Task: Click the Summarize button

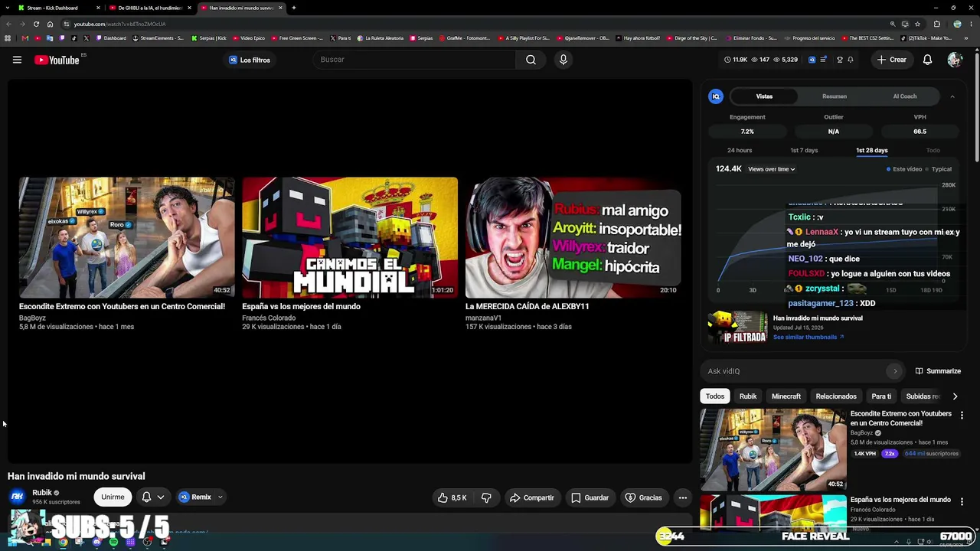Action: tap(938, 371)
